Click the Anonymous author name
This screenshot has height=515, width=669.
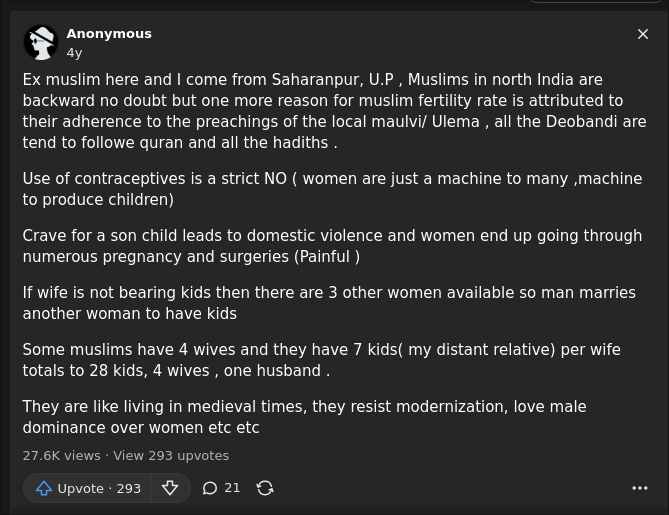[x=109, y=34]
